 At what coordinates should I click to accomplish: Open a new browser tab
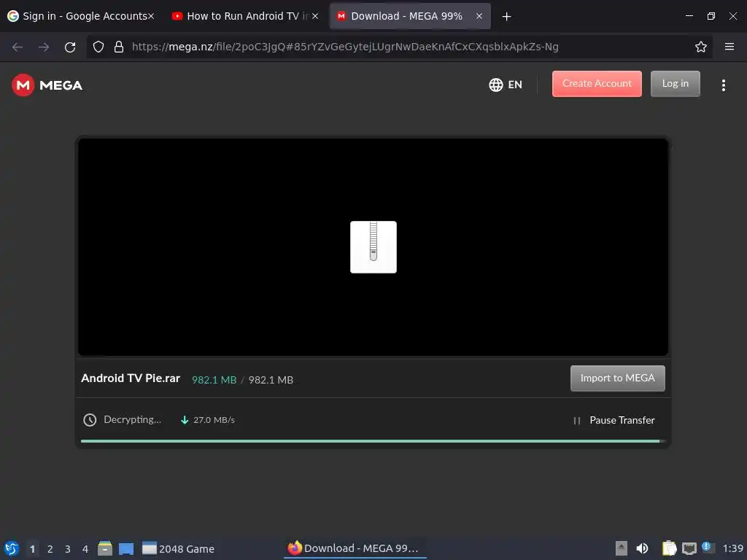point(506,17)
